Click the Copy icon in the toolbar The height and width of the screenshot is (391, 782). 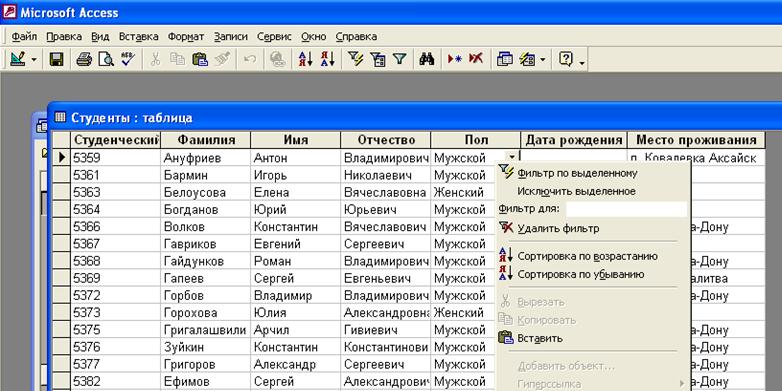click(x=177, y=59)
